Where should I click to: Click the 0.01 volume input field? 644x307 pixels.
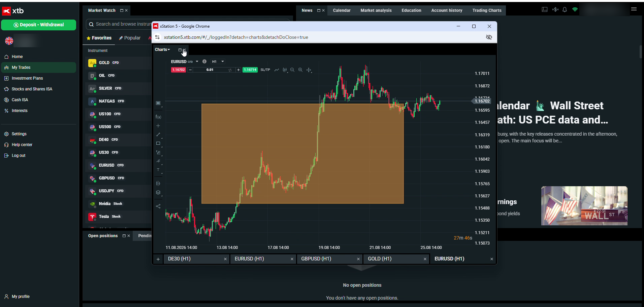(x=210, y=70)
